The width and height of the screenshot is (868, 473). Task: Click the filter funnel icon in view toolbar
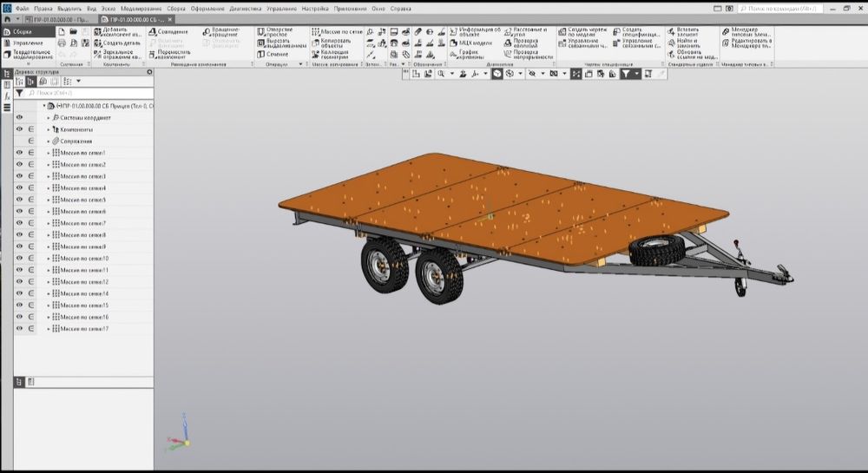(x=626, y=74)
